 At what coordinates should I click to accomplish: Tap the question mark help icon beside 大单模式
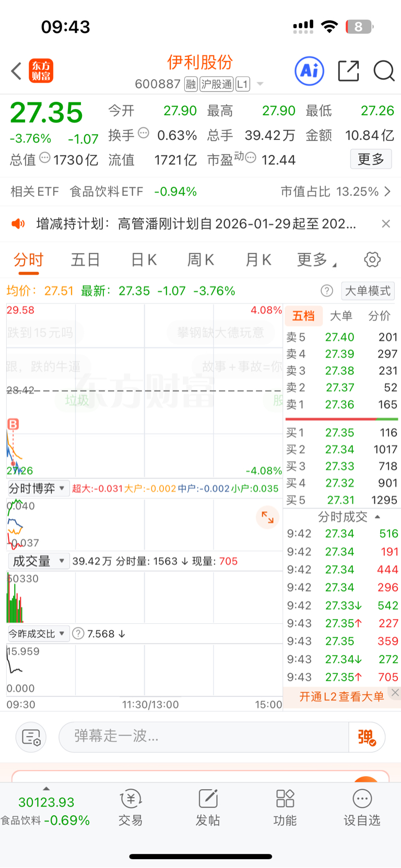point(327,291)
